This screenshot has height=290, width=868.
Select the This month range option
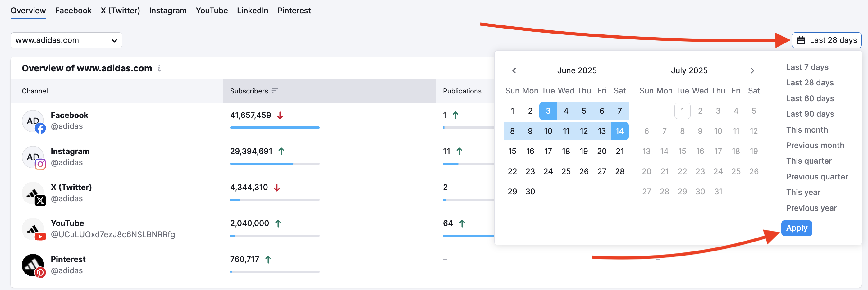coord(807,130)
